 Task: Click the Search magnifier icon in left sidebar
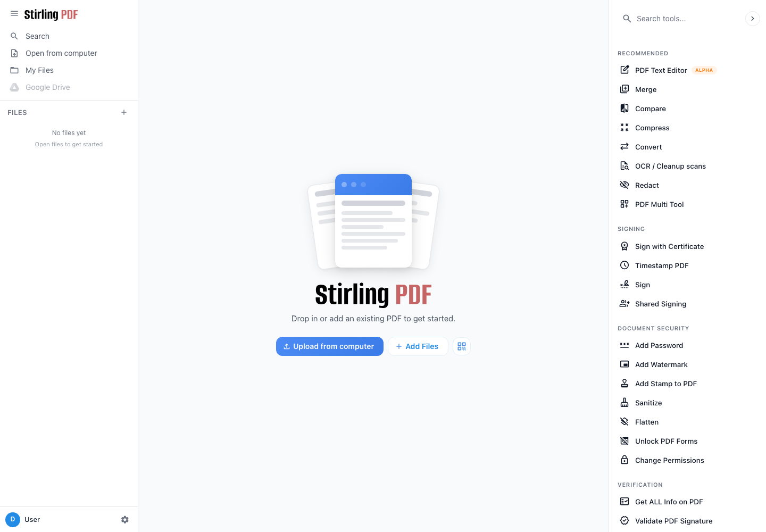pyautogui.click(x=14, y=36)
